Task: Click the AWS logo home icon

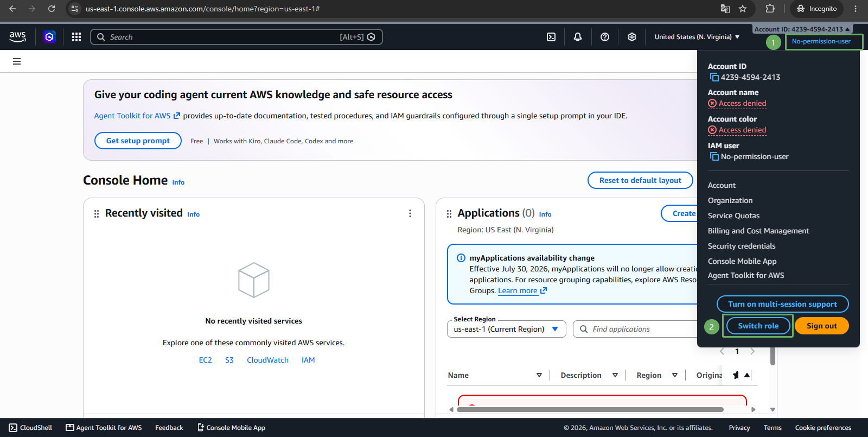Action: click(x=17, y=37)
